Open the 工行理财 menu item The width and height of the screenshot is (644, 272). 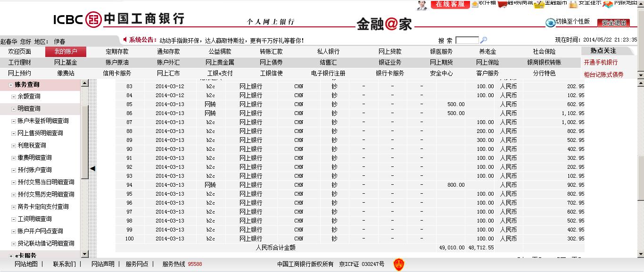(20, 62)
